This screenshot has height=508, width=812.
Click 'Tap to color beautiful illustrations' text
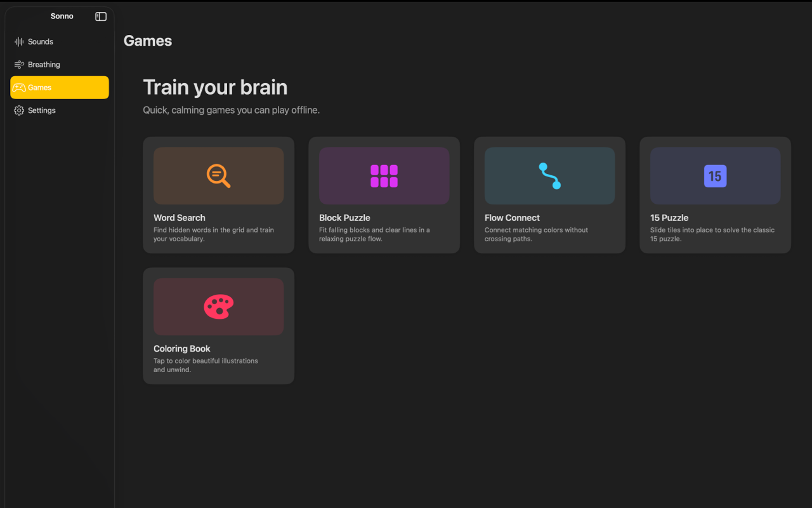tap(206, 365)
